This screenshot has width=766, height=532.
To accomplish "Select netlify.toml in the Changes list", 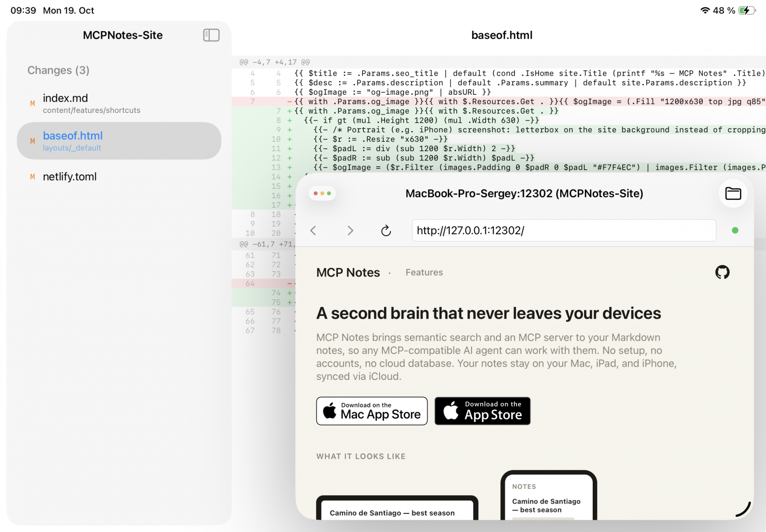I will (x=119, y=177).
